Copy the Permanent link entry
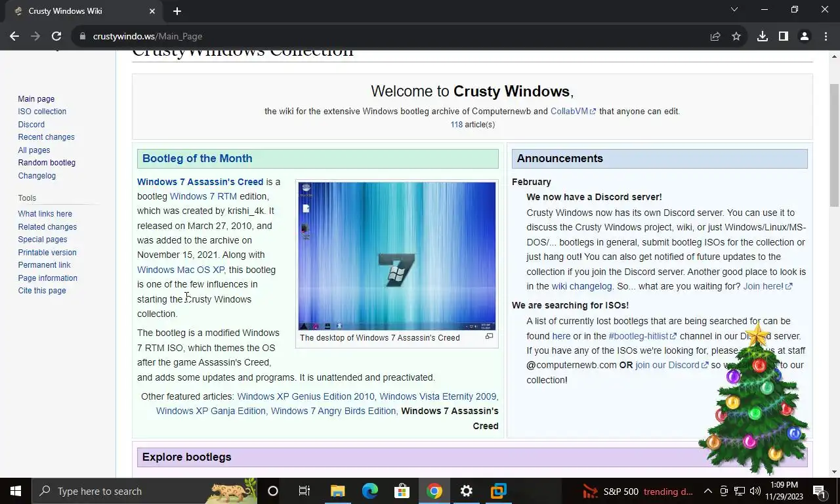This screenshot has height=504, width=840. pos(45,265)
